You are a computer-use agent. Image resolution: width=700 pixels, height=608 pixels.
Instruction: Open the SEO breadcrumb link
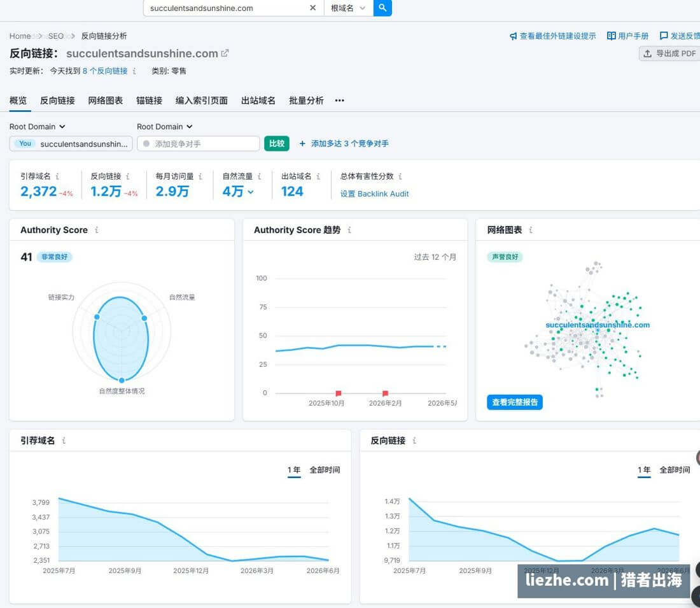[x=56, y=36]
